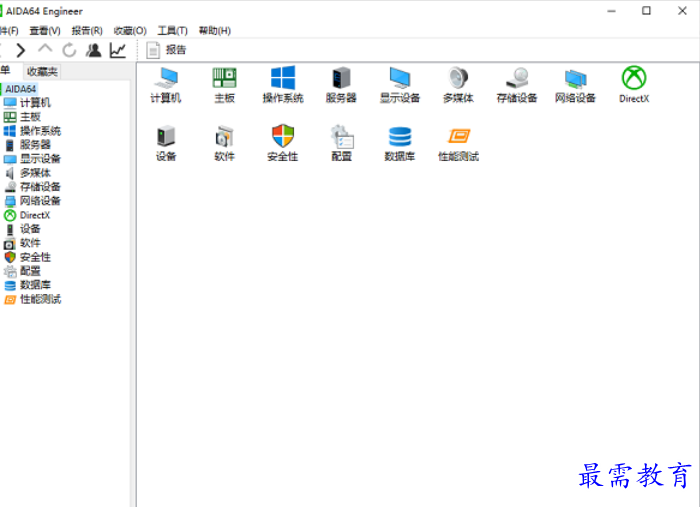Click the forward navigation arrow
Viewport: 700px width, 507px height.
click(21, 50)
